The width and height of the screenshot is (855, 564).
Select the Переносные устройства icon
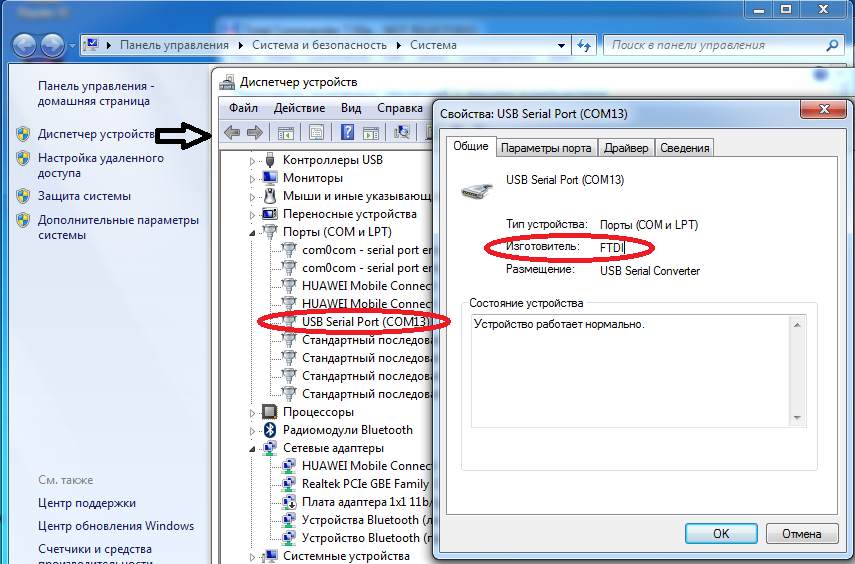(269, 214)
